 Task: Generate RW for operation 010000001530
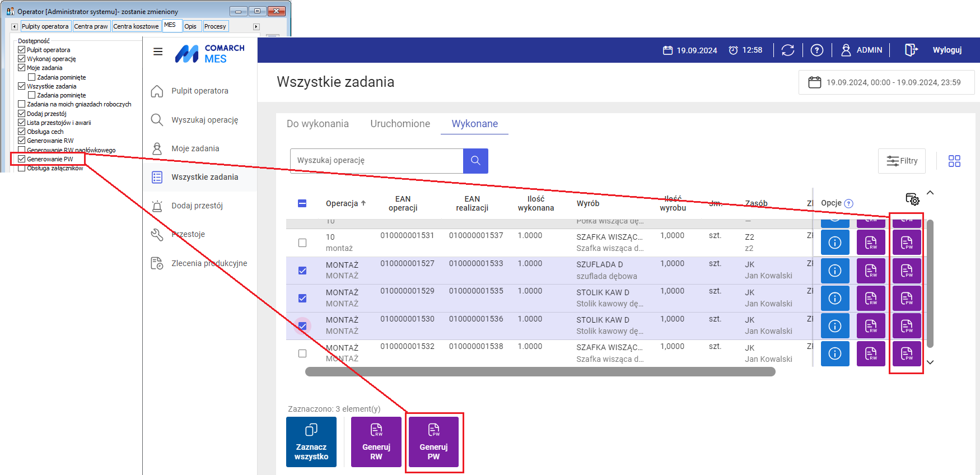tap(871, 325)
